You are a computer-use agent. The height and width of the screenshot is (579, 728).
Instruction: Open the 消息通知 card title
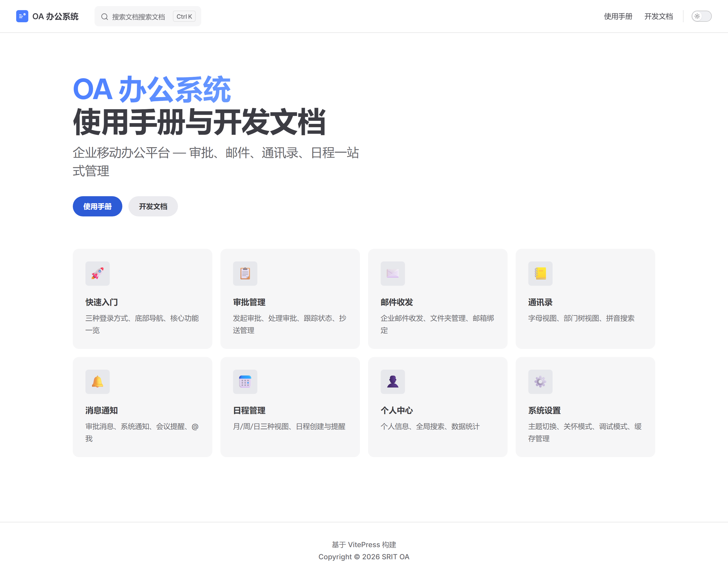(x=102, y=410)
